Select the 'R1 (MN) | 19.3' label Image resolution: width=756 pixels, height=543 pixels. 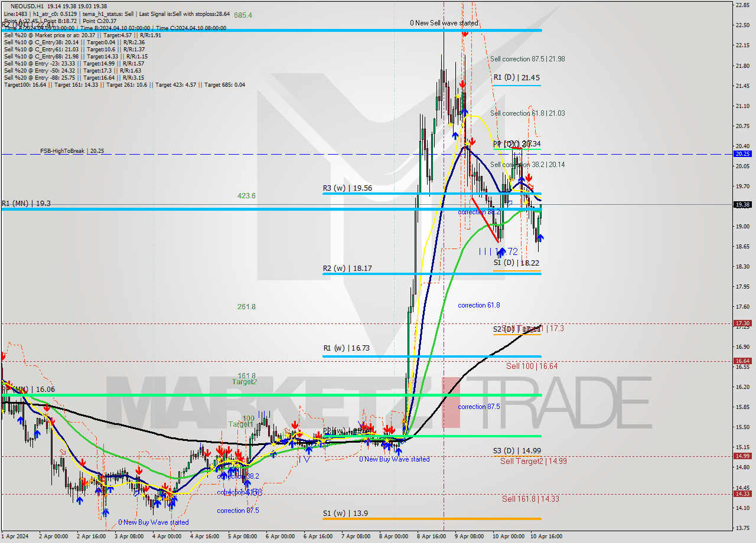[26, 204]
